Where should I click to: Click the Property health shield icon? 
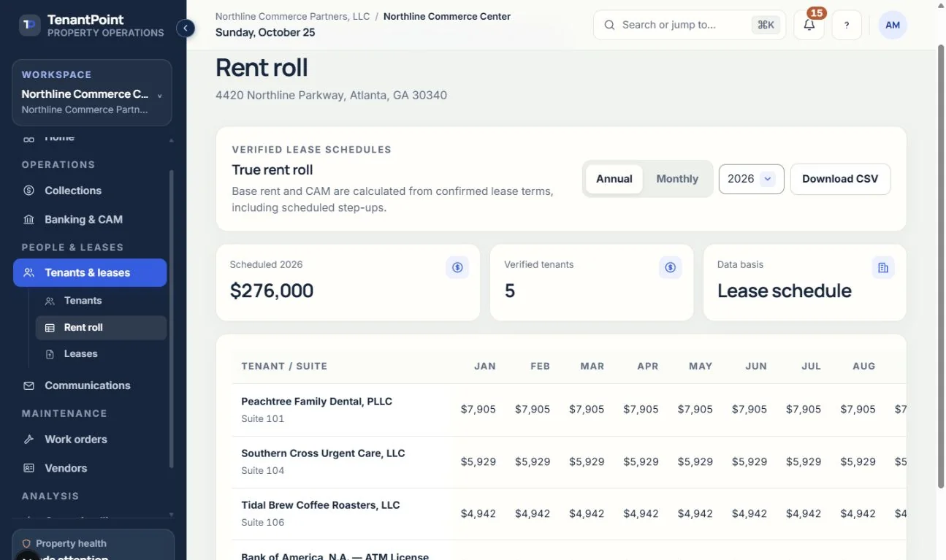[27, 544]
